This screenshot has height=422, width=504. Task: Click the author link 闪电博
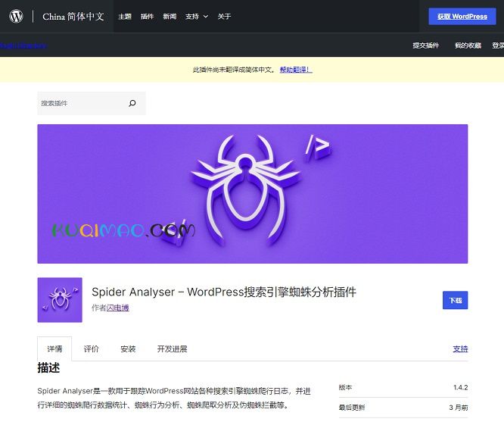(117, 308)
